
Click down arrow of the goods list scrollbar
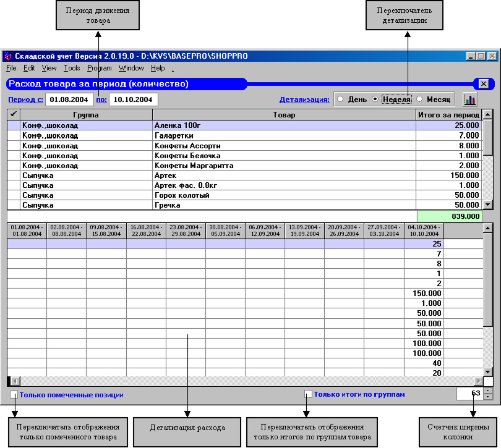(488, 205)
